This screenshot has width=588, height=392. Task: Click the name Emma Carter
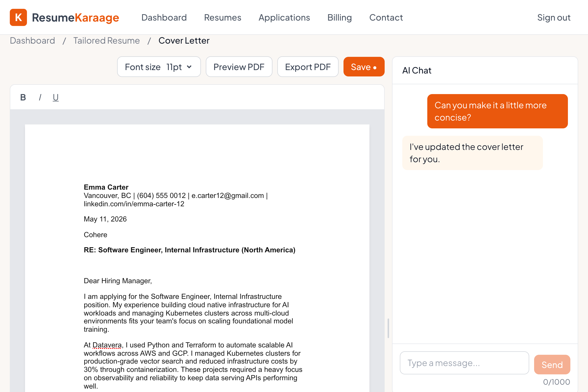(106, 187)
